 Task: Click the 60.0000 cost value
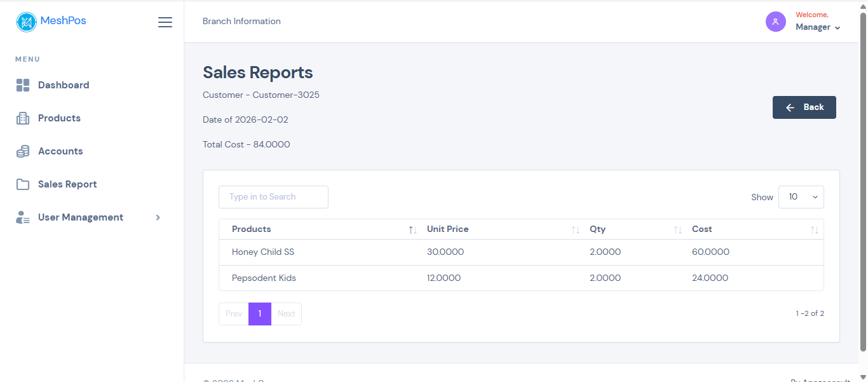(x=710, y=252)
